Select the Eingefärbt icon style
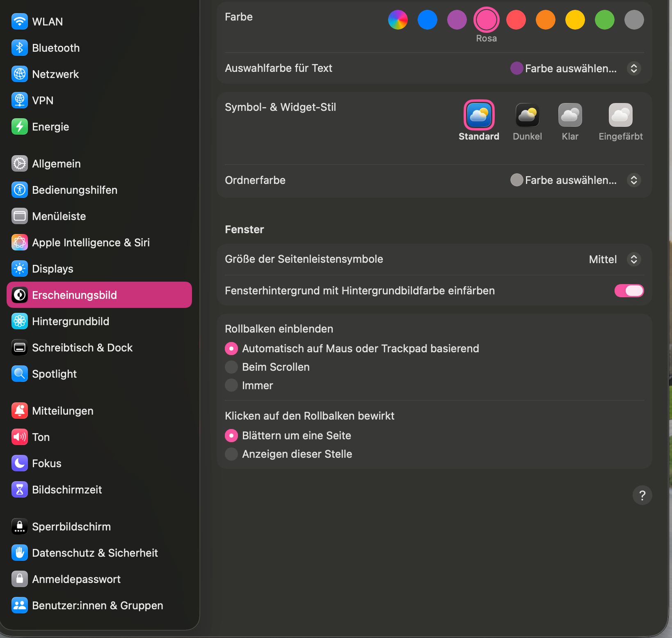 tap(620, 115)
